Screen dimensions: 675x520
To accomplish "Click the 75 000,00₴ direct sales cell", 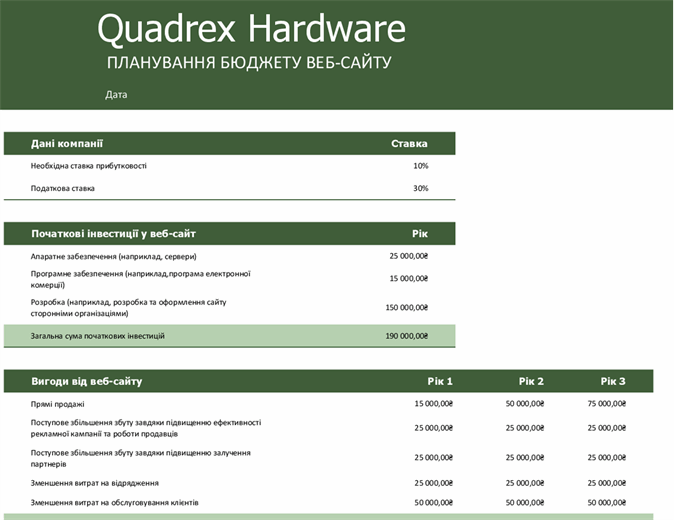I will (606, 404).
